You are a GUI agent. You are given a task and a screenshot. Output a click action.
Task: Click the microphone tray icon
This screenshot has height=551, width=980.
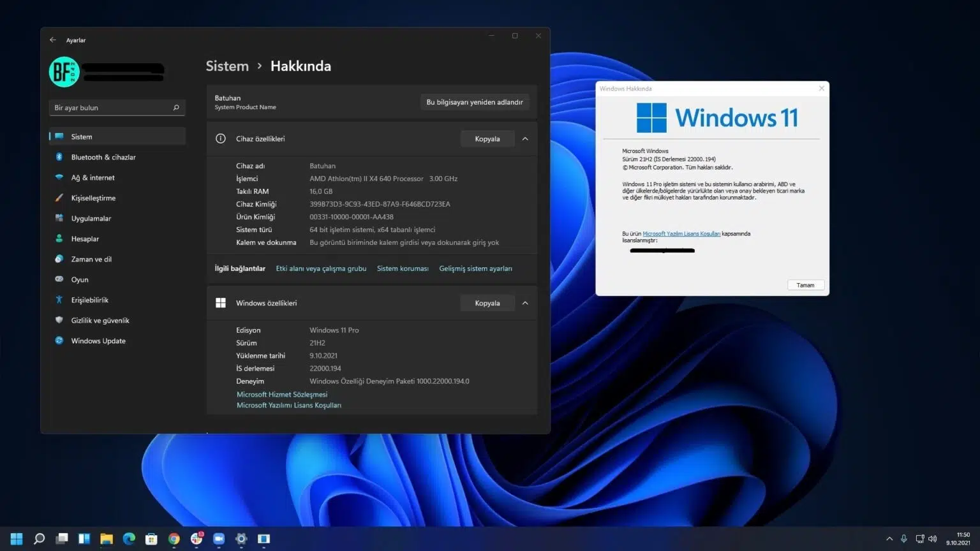click(x=904, y=539)
